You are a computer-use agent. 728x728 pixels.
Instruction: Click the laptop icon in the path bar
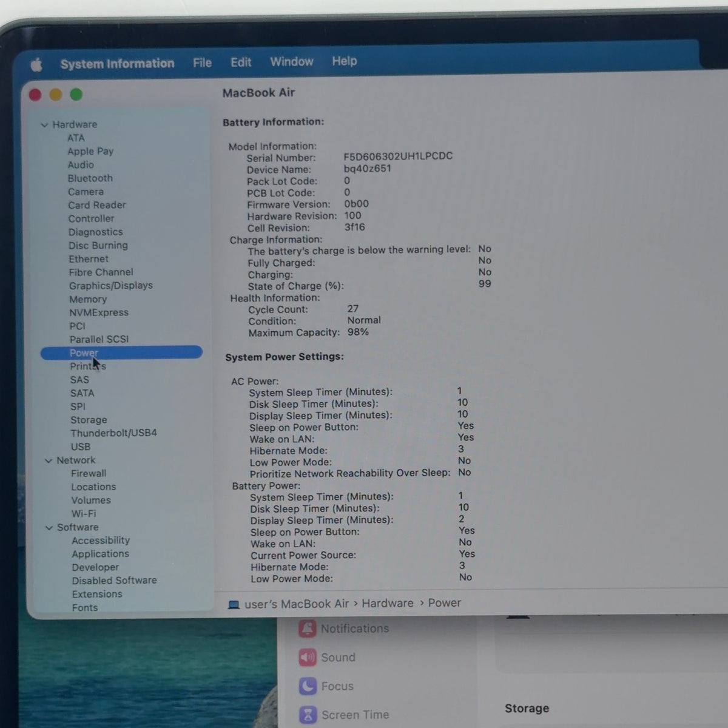pyautogui.click(x=234, y=605)
